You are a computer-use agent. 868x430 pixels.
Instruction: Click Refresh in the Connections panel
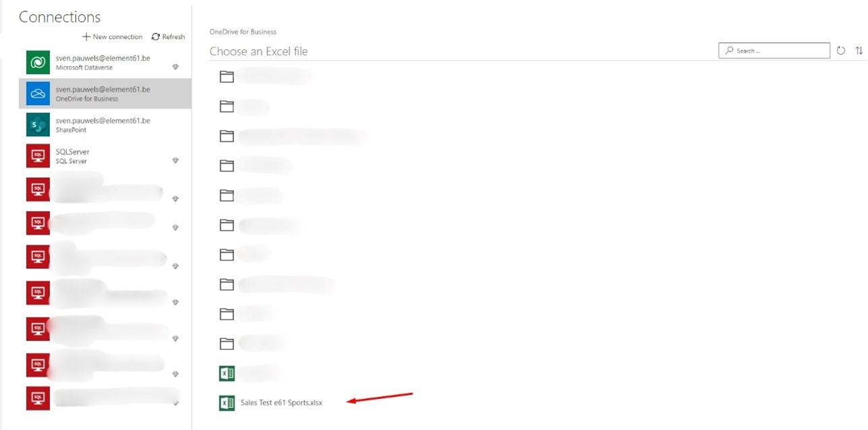[x=168, y=36]
